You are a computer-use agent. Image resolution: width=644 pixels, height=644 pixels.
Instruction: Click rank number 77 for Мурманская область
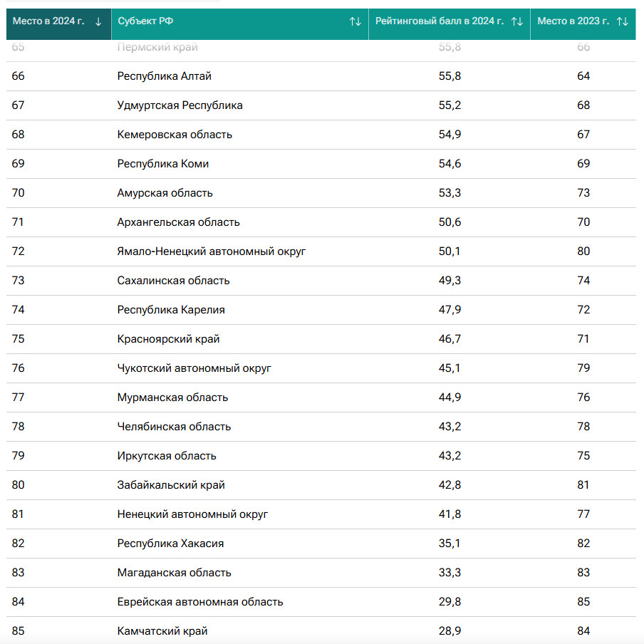[19, 398]
